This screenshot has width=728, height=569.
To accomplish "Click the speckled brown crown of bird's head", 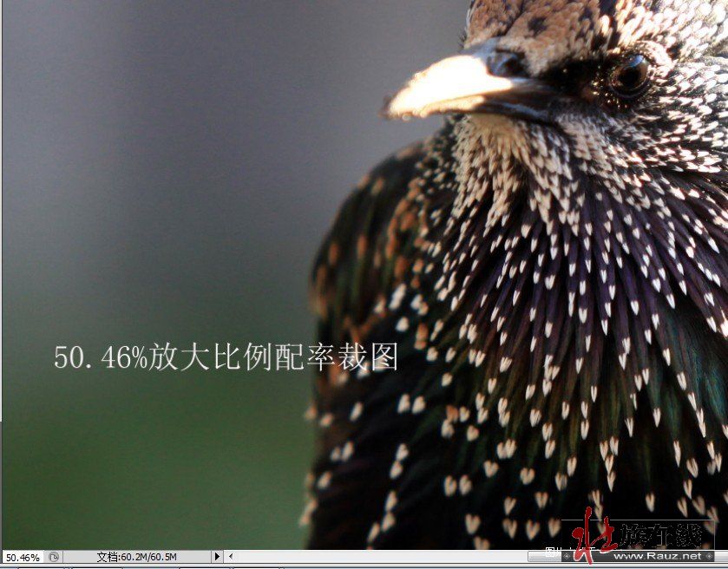I will click(x=555, y=22).
